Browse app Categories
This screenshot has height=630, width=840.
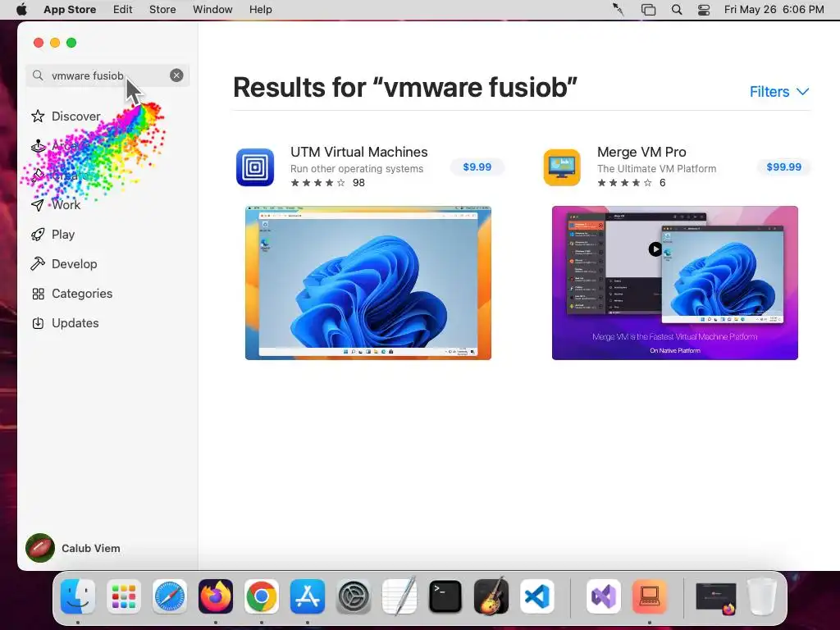pyautogui.click(x=82, y=294)
